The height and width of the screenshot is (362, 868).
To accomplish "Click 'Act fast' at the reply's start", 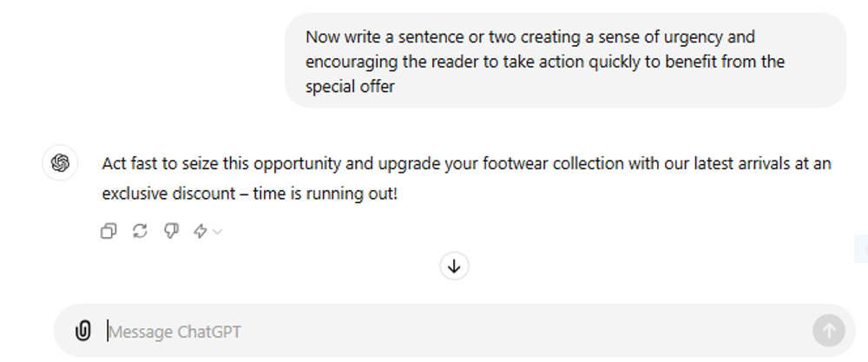I will point(130,164).
